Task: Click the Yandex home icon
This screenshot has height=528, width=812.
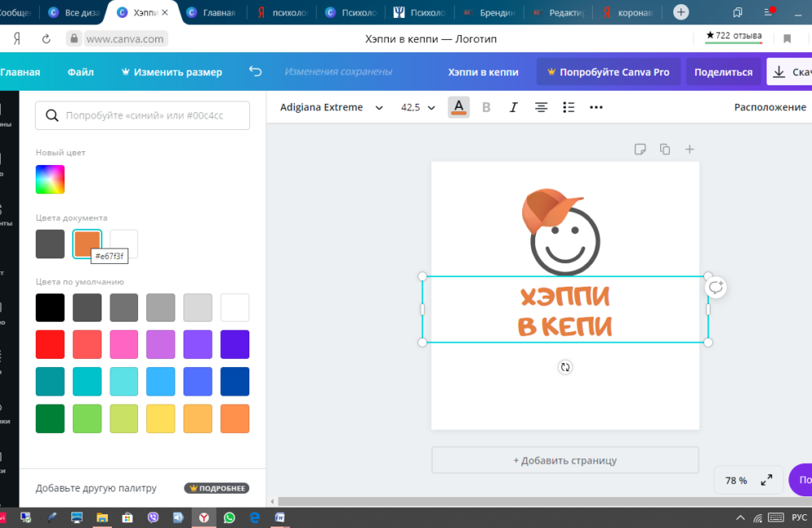Action: (17, 39)
